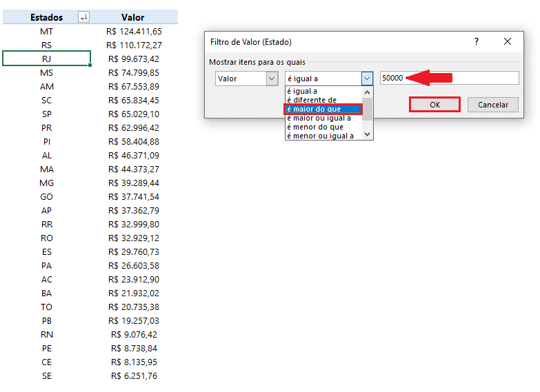Select the MT state cell
The image size is (540, 392).
click(46, 31)
